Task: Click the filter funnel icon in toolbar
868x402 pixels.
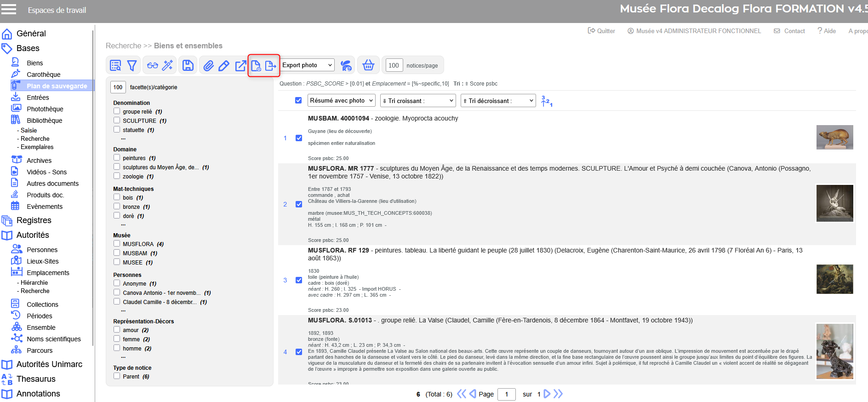Action: point(132,66)
